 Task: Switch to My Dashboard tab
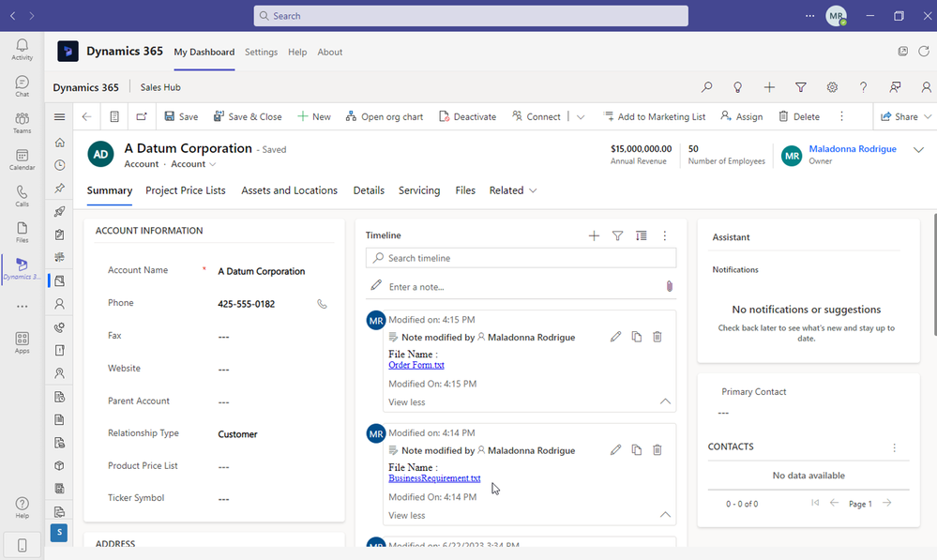tap(204, 52)
